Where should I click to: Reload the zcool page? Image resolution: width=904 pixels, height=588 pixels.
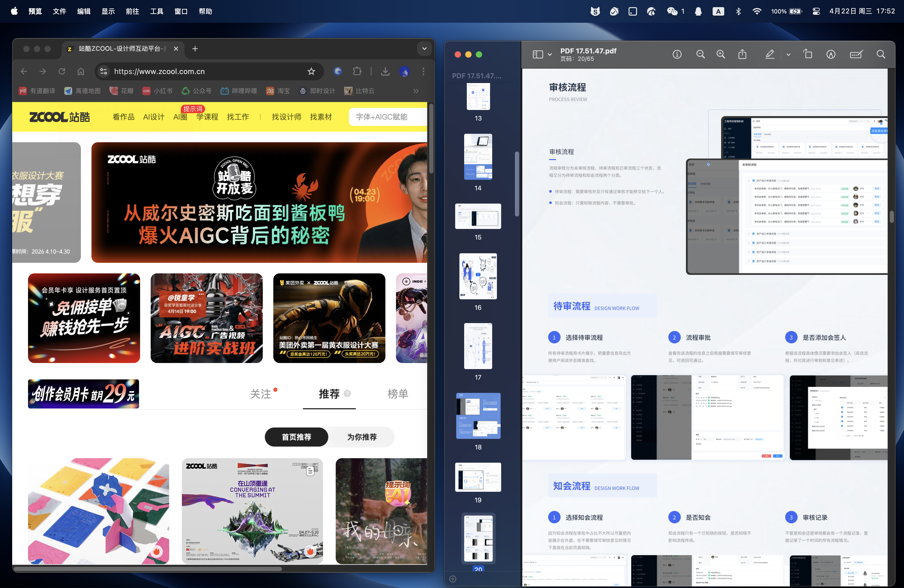coord(62,71)
